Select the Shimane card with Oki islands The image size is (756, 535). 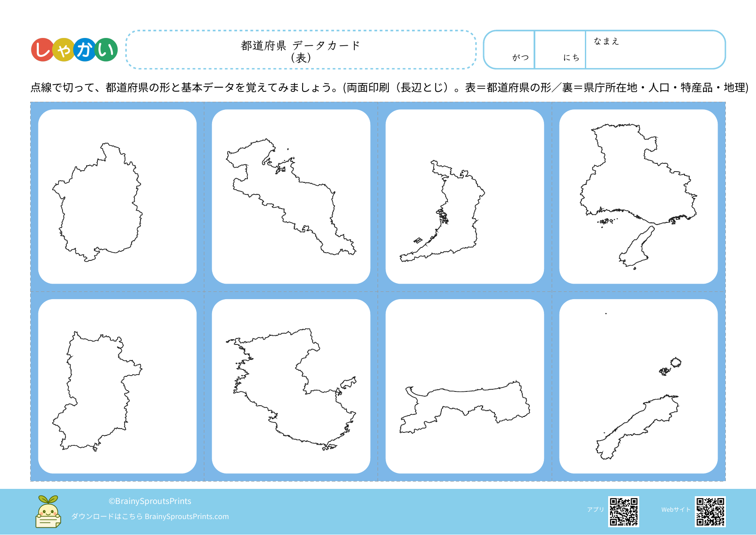638,386
